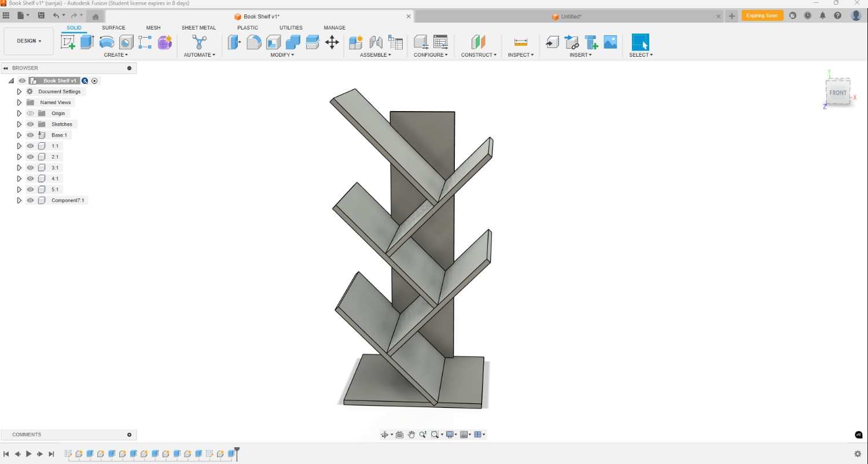Open the Inspect dropdown menu

[521, 55]
